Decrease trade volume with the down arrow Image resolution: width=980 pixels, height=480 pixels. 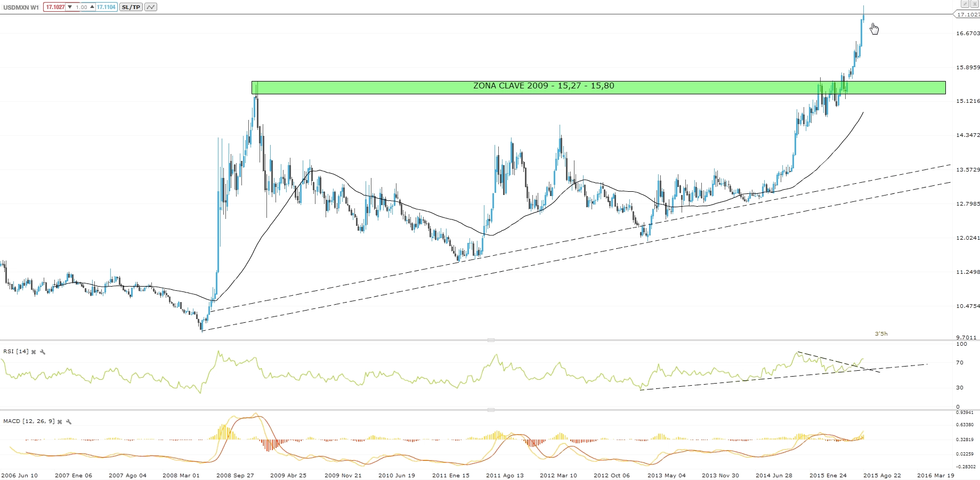(x=70, y=7)
